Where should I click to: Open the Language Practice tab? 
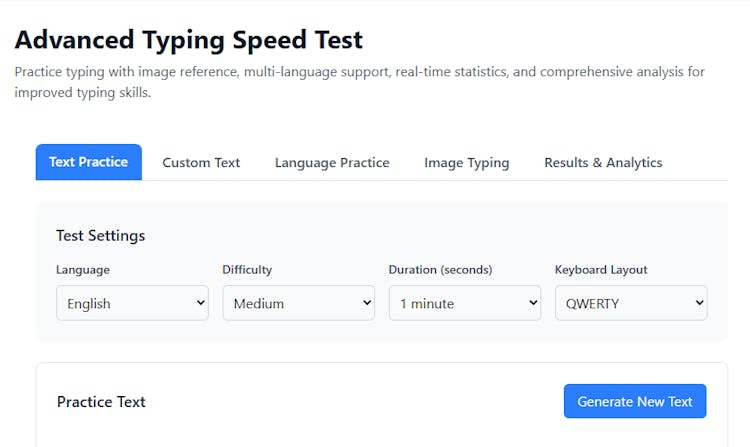[332, 162]
